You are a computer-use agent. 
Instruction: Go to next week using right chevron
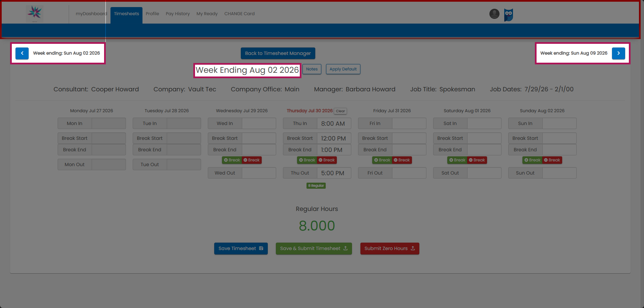click(618, 53)
